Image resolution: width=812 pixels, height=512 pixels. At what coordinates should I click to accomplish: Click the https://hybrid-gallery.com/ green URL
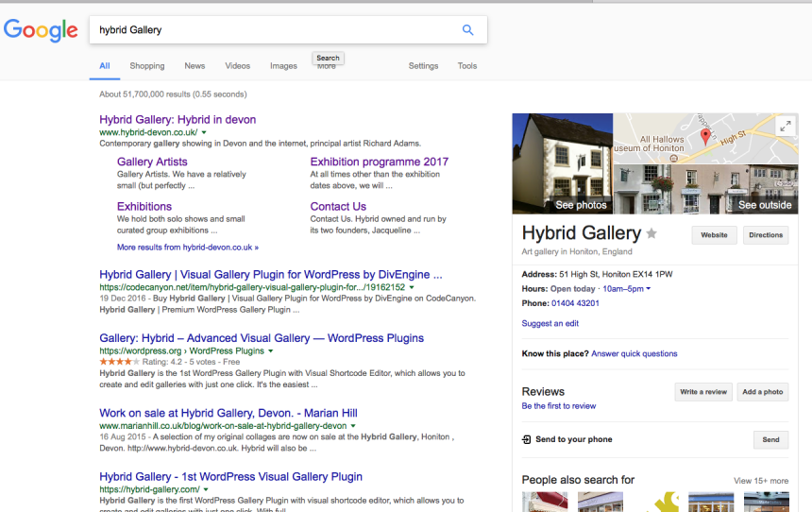pyautogui.click(x=150, y=489)
